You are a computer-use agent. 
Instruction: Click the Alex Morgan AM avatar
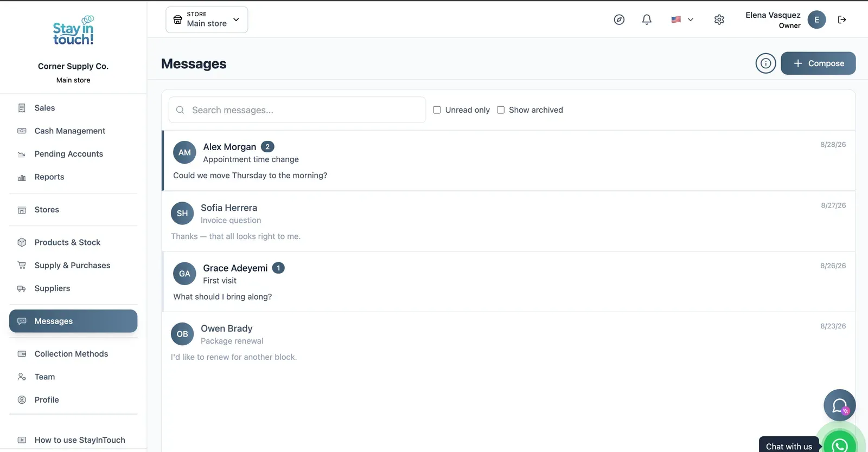click(184, 152)
